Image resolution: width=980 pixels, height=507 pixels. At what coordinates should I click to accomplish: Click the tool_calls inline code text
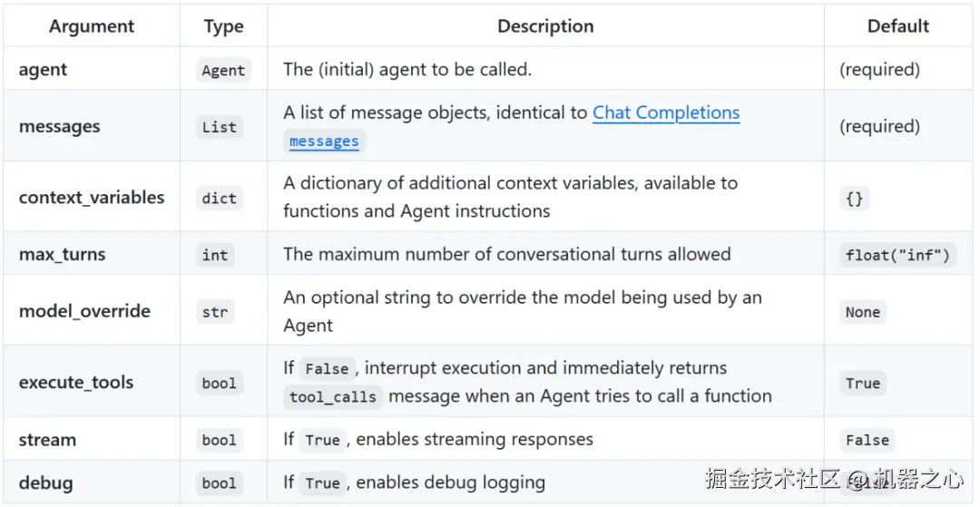tap(333, 397)
